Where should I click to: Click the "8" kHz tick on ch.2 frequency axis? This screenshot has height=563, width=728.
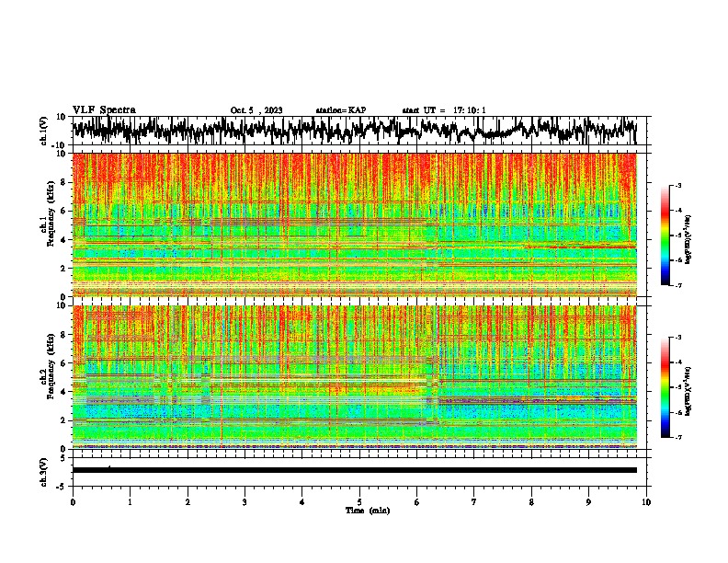pos(63,335)
